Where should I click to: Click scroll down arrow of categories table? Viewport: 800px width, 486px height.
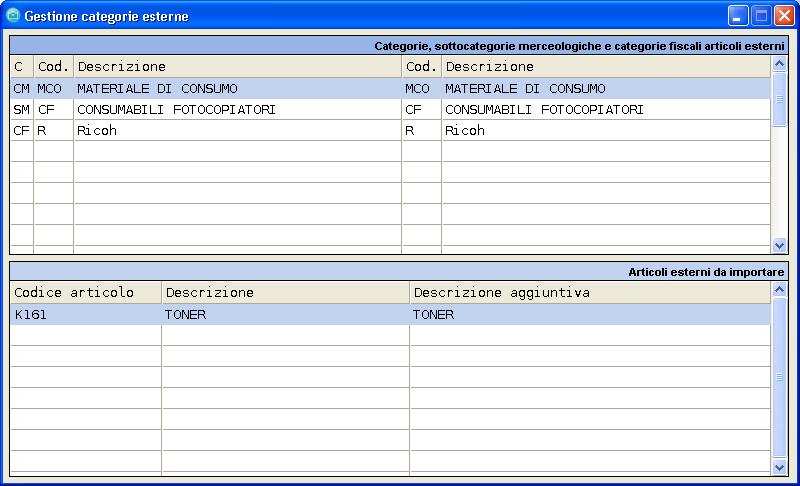tap(779, 245)
